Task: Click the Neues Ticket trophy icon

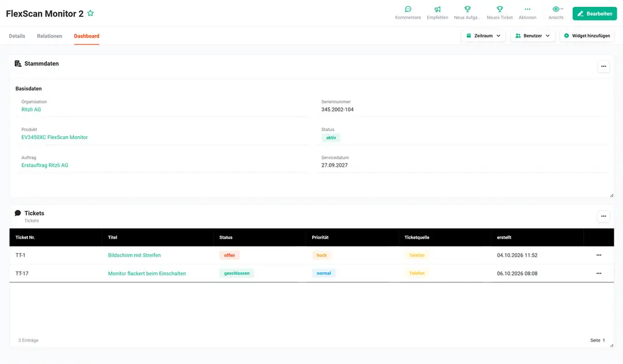Action: (500, 9)
